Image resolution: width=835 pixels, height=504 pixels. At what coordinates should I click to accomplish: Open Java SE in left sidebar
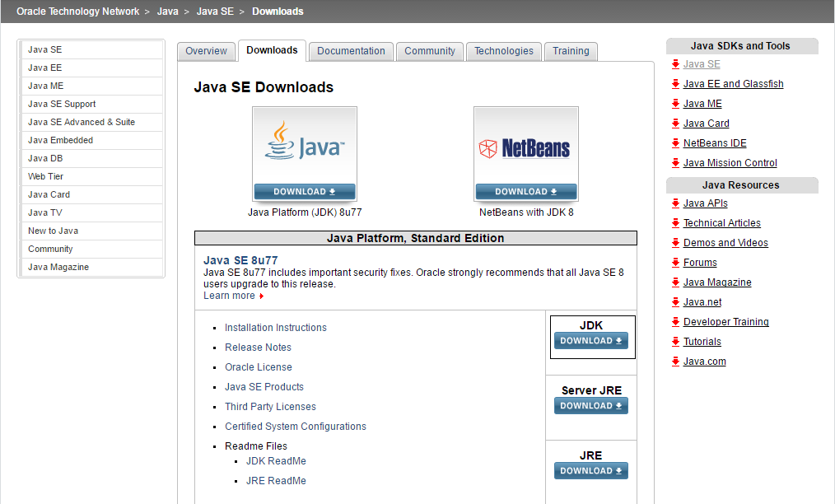click(91, 49)
